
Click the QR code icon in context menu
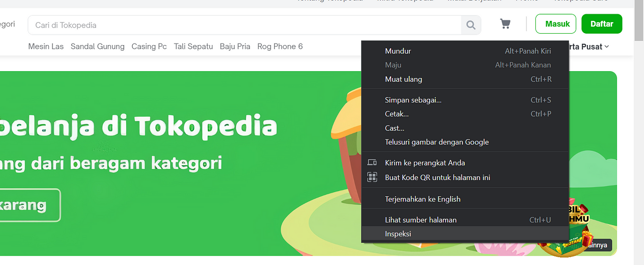(x=372, y=177)
